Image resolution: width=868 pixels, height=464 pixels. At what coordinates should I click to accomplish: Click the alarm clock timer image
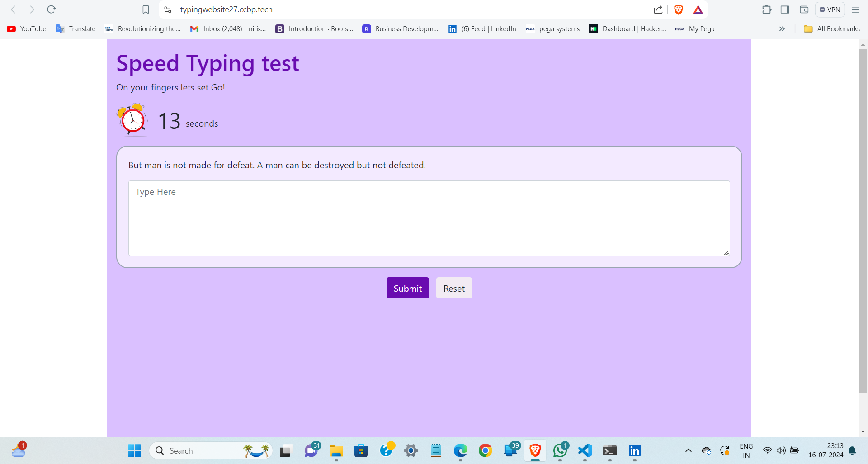click(132, 120)
